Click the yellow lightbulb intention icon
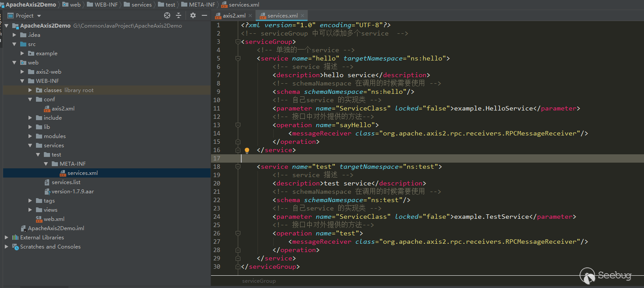 [x=247, y=150]
